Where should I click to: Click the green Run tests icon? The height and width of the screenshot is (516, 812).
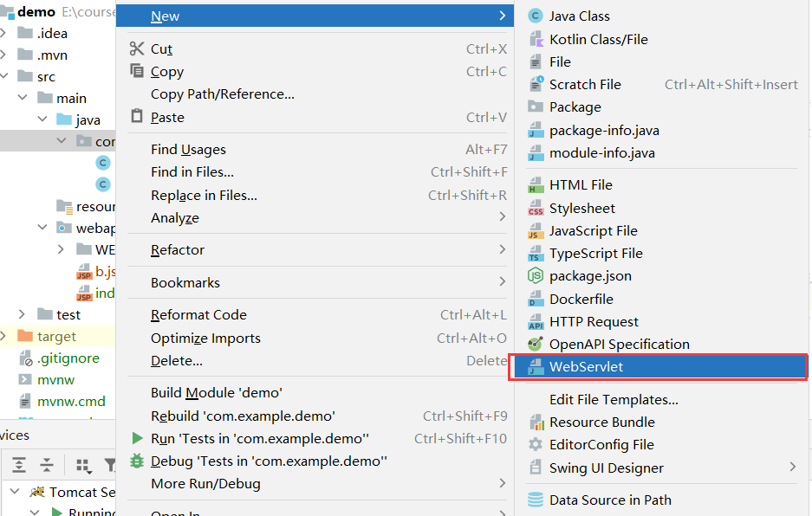136,438
